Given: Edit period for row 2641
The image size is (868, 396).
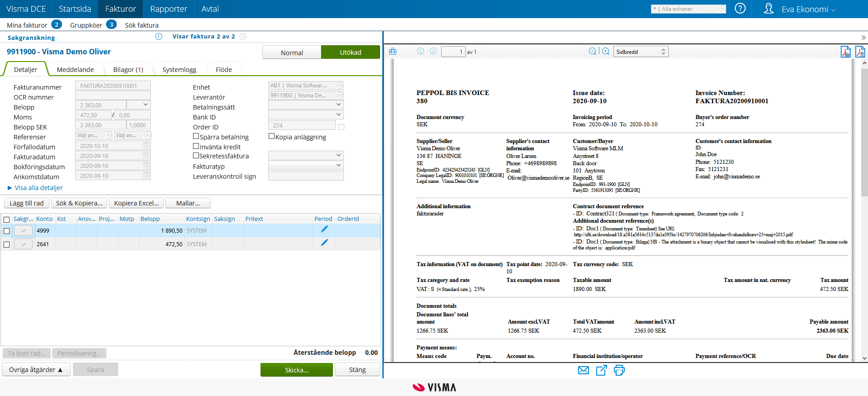Looking at the screenshot, I should [x=324, y=243].
